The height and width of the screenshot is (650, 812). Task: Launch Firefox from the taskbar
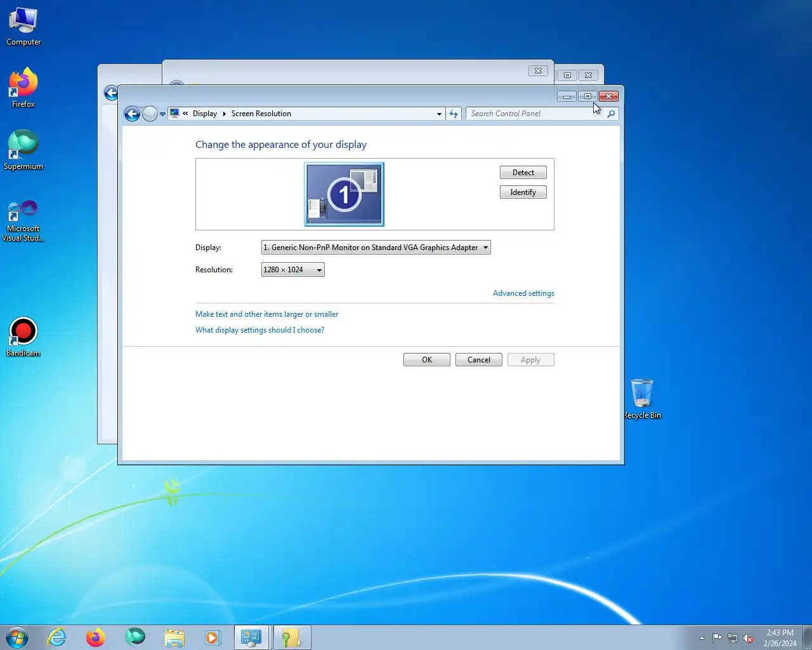(96, 637)
